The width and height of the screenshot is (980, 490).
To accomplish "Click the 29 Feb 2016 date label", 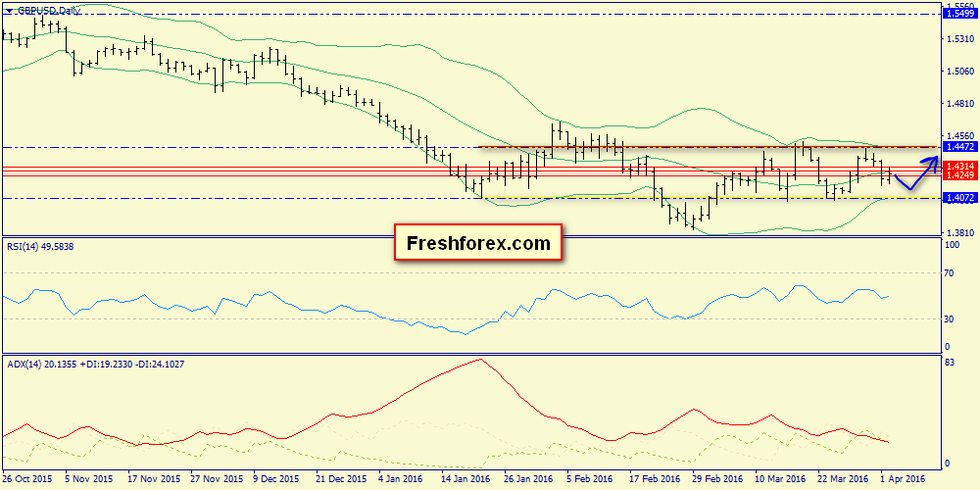I will (716, 477).
